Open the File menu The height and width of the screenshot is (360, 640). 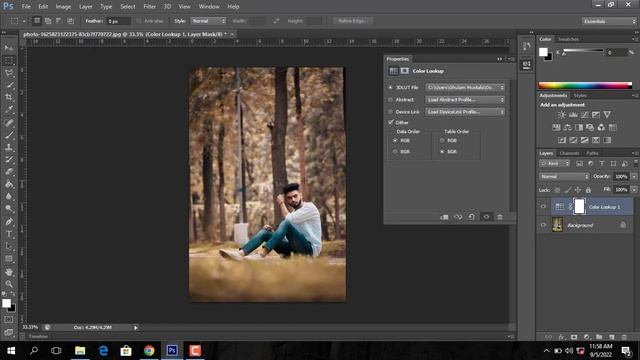click(x=26, y=7)
